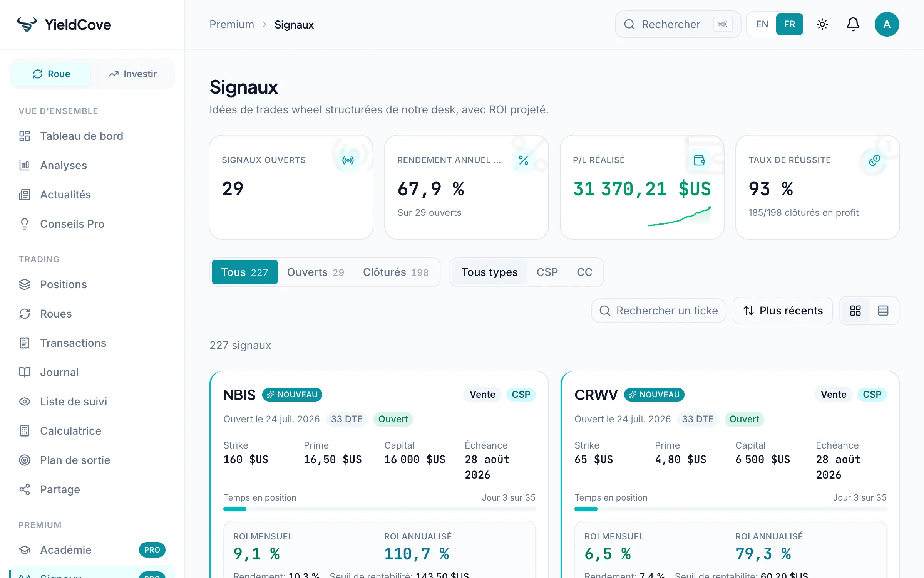Viewport: 924px width, 578px height.
Task: Click the Conseils Pro lightbulb icon
Action: (25, 224)
